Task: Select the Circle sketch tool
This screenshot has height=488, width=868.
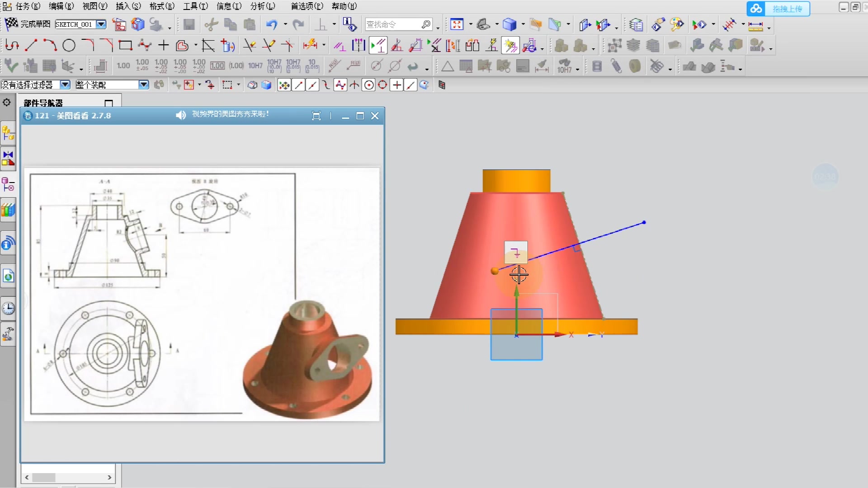Action: point(69,45)
